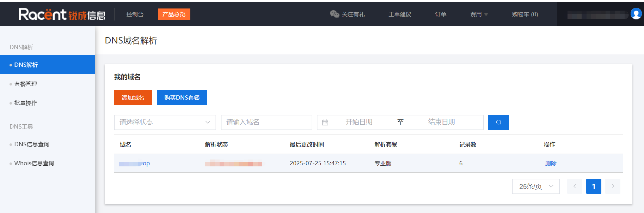Select 套餐管理 in the sidebar
This screenshot has width=644, height=213.
[26, 84]
